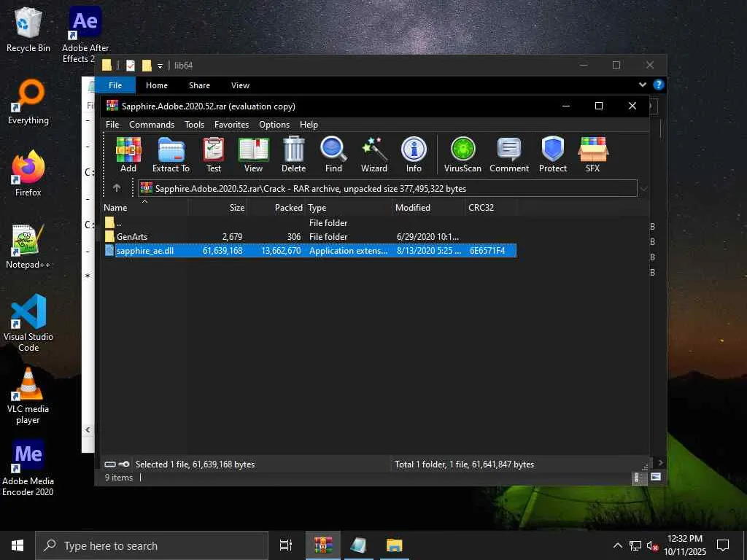Select the Adobe After Effects desktop shortcut

(x=85, y=34)
